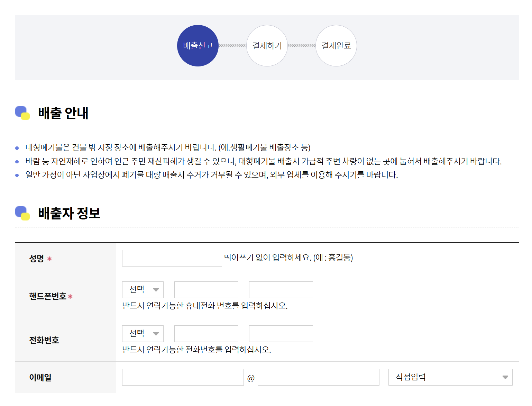
Task: Click the arrow chain between 배출신고 and 결제하기
Action: (x=232, y=45)
